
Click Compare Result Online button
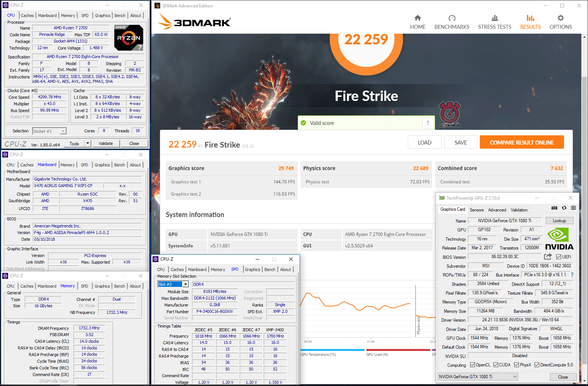[522, 142]
